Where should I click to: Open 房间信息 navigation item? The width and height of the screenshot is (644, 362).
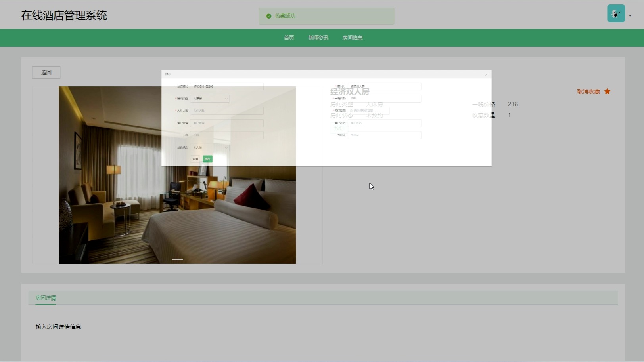pos(352,38)
